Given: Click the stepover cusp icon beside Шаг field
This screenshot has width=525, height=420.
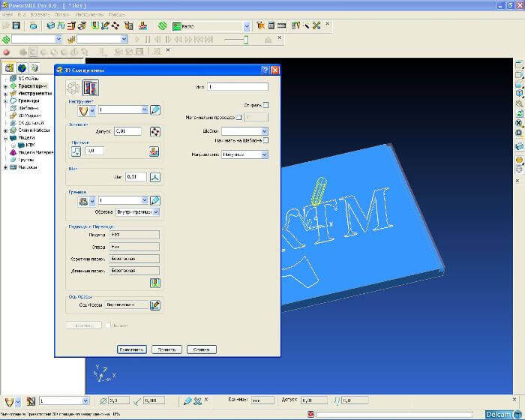Looking at the screenshot, I should 155,177.
